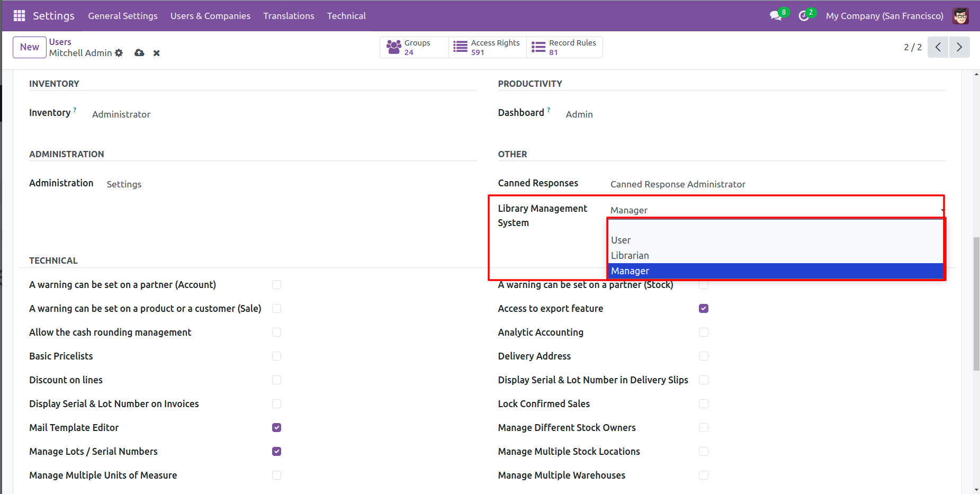Select Librarian in the dropdown list
This screenshot has height=494, width=980.
click(630, 256)
